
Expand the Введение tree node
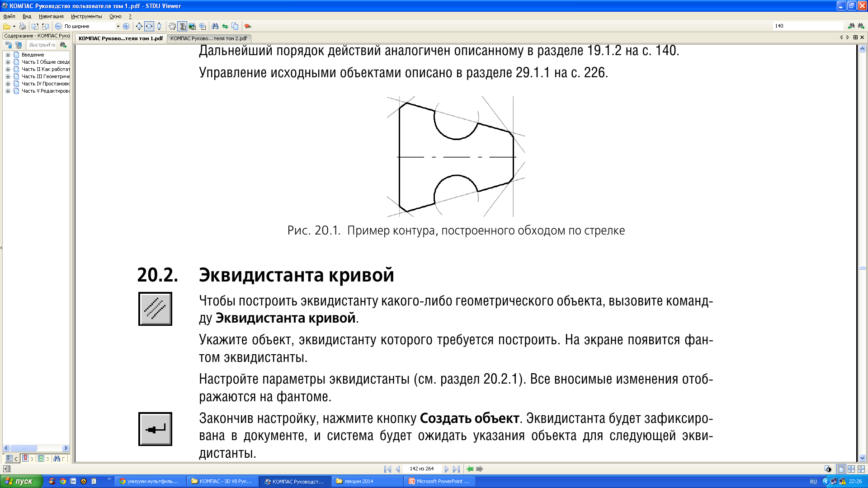pos(8,55)
